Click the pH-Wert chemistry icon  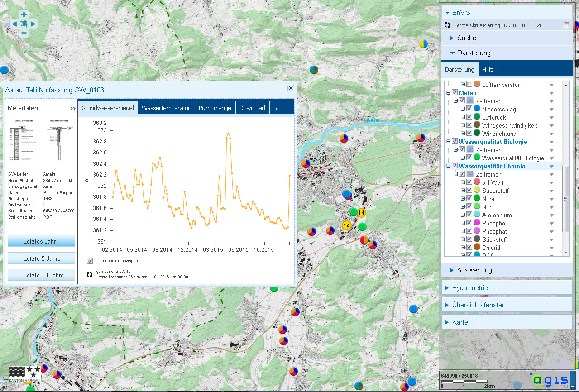477,182
